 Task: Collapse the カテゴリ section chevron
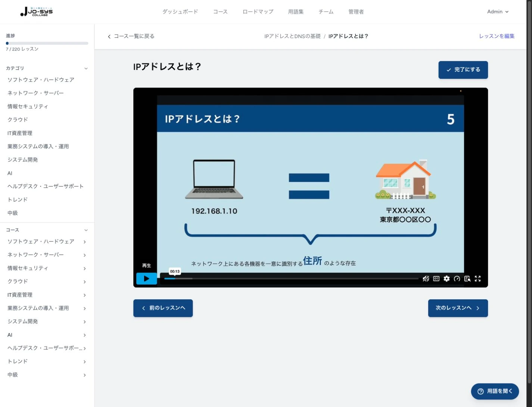[86, 68]
